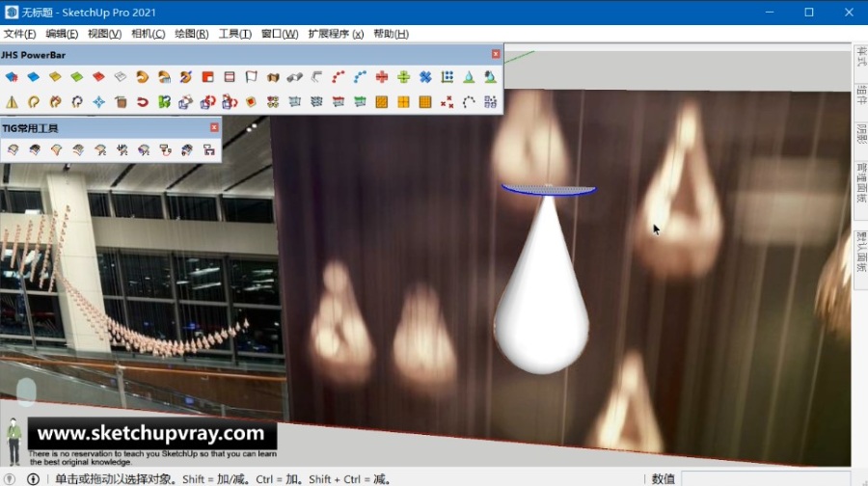Click the second dark-shaded TIG常用工具 icon
The image size is (868, 486).
coord(35,149)
